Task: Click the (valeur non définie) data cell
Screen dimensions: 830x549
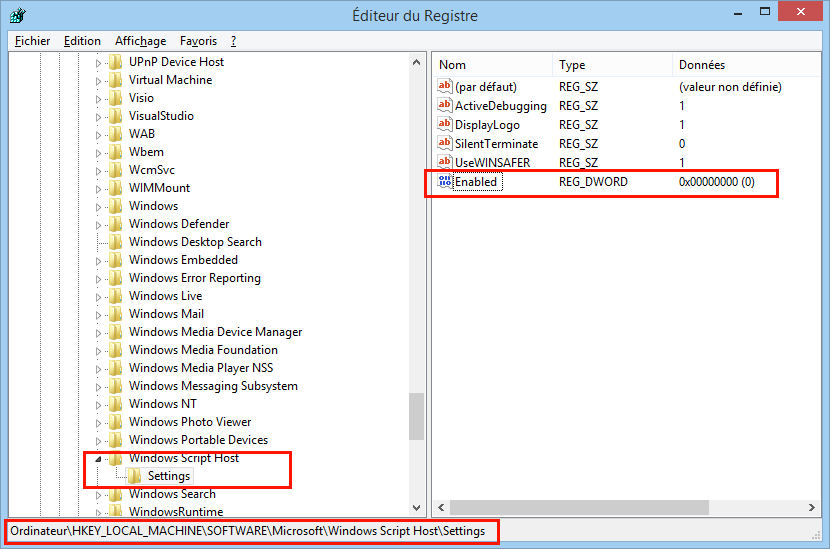Action: click(730, 86)
